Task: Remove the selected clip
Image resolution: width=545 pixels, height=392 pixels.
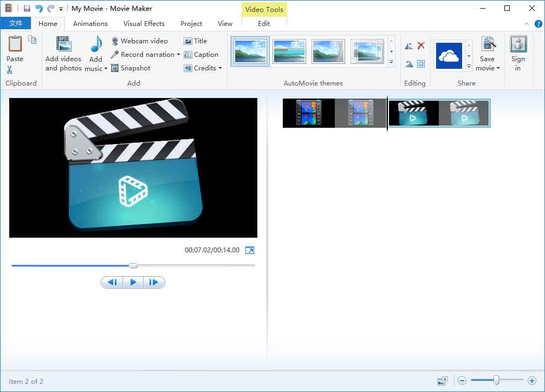Action: (421, 45)
